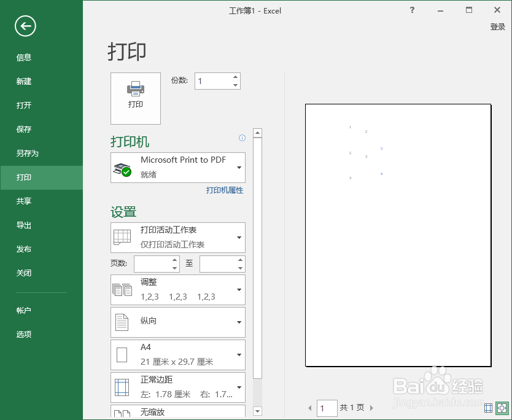
Task: Open 选项 in the sidebar
Action: 42,335
